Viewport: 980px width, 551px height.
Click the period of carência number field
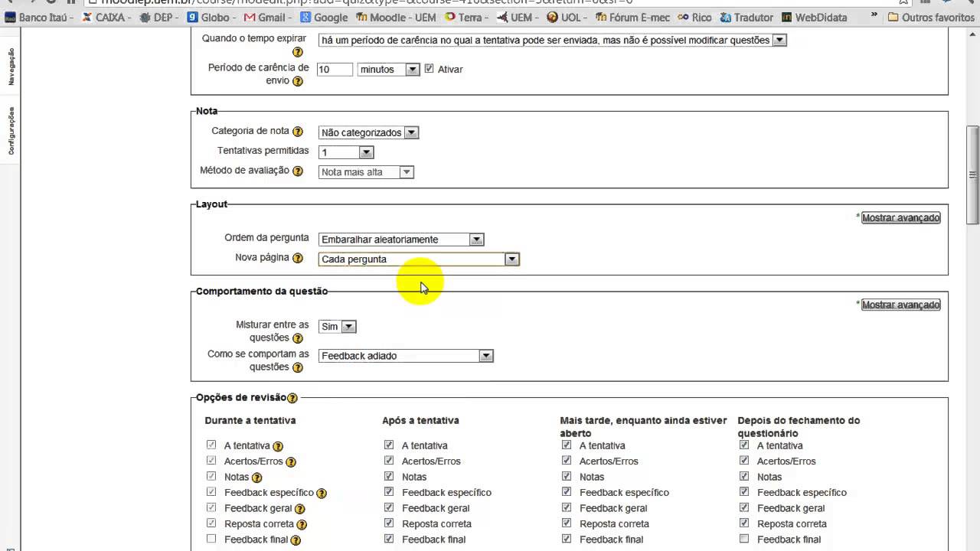coord(335,69)
